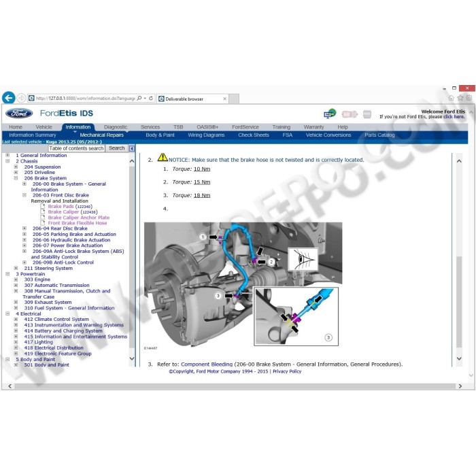Click the '10 Nm' torque value

[x=202, y=169]
